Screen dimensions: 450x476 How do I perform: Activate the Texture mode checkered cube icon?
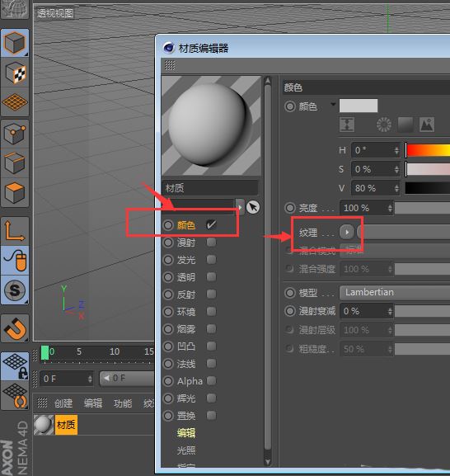(x=15, y=73)
